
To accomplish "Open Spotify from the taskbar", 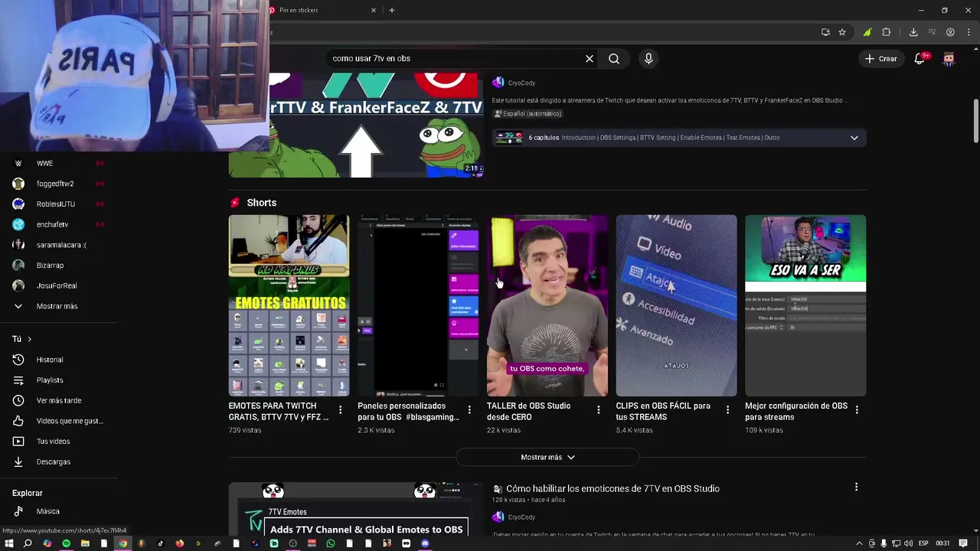I will click(66, 543).
